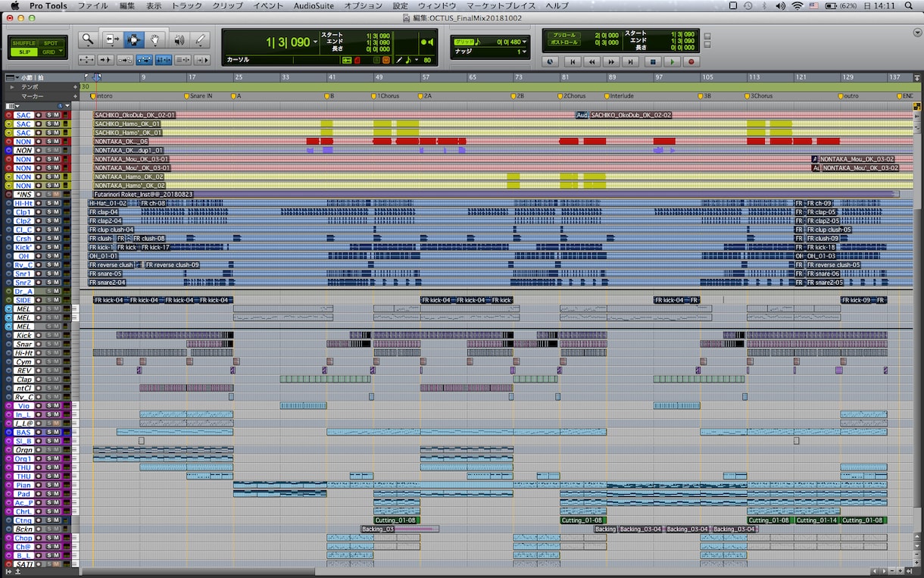Open the main counter format dropdown

coord(315,42)
